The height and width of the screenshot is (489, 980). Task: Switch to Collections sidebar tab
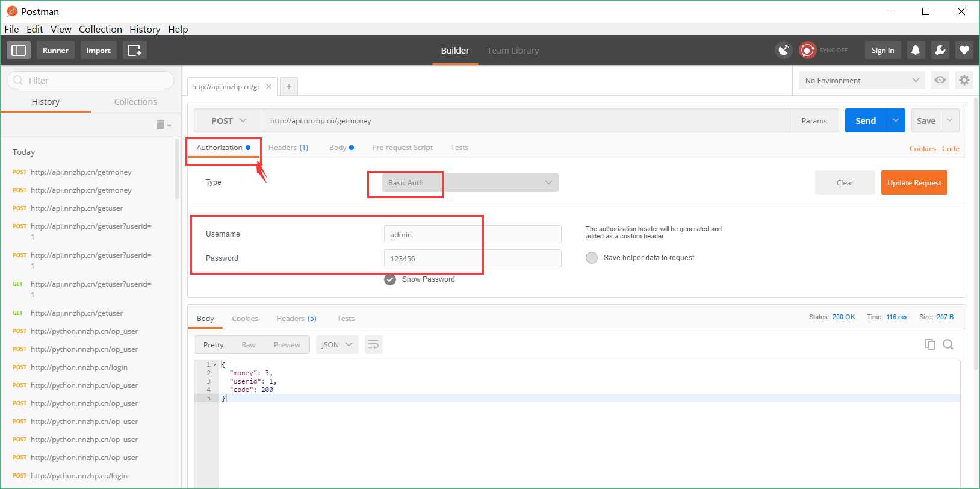point(135,102)
